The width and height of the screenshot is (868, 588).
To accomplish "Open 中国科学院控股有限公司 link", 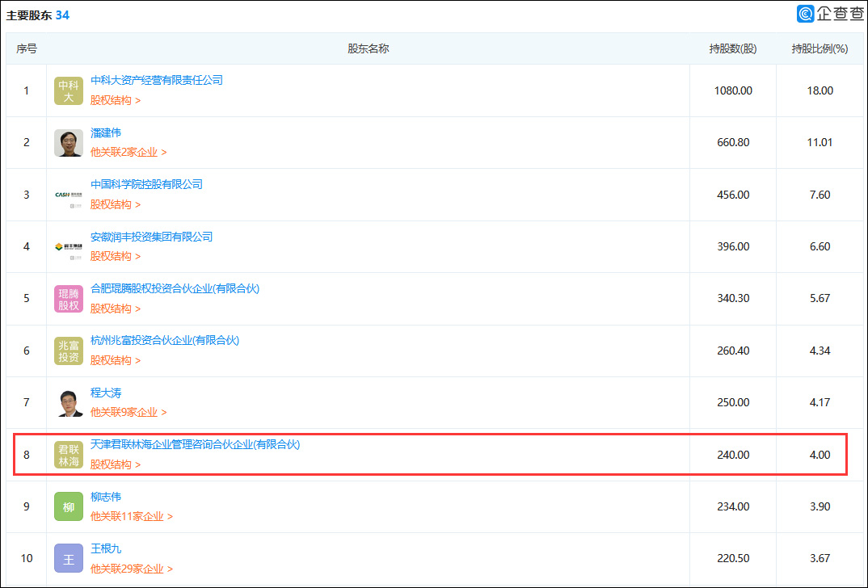I will tap(147, 184).
